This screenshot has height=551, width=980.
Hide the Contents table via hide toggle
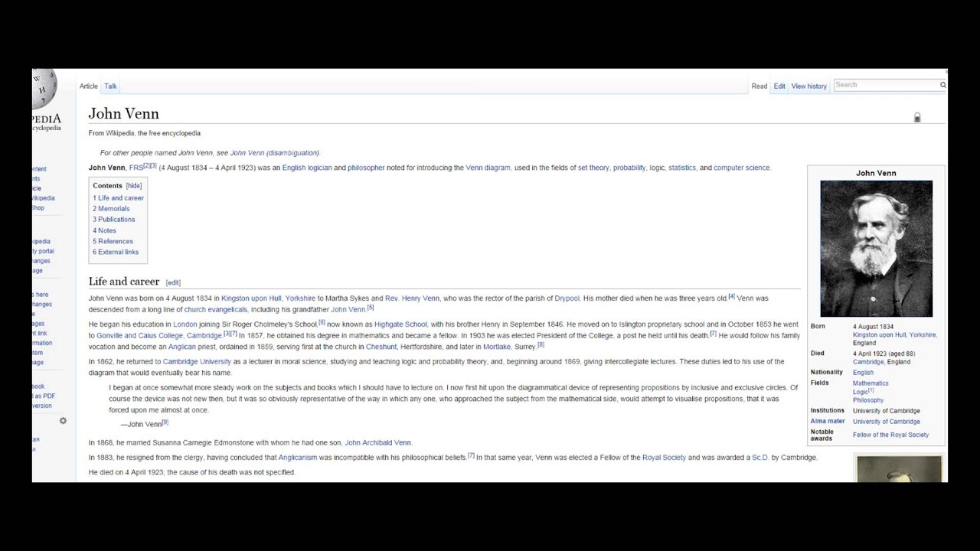pyautogui.click(x=134, y=186)
